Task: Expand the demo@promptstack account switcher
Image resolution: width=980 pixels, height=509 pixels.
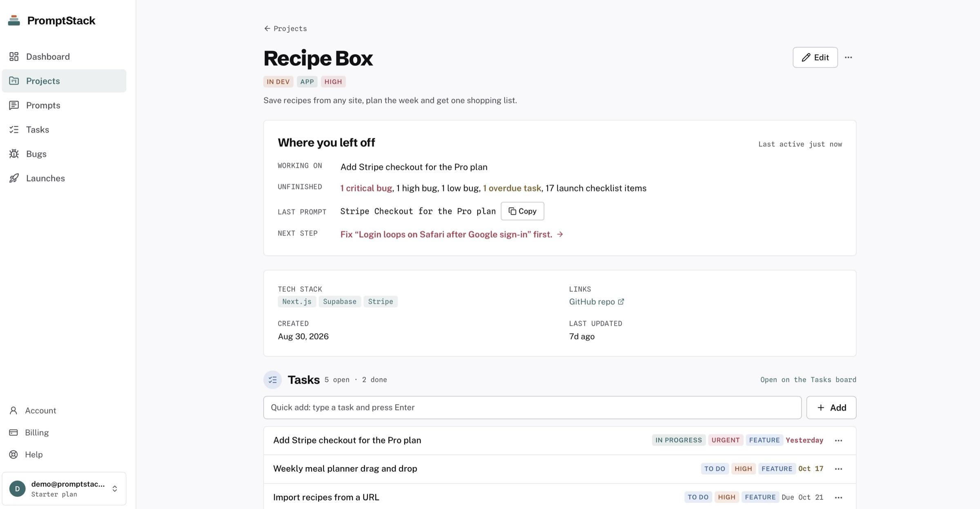Action: [64, 489]
